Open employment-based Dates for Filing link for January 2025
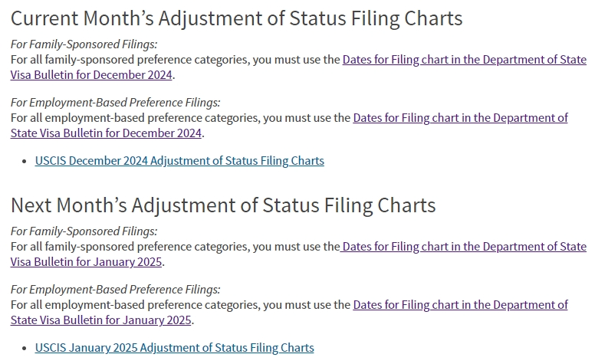This screenshot has height=364, width=595. (460, 305)
